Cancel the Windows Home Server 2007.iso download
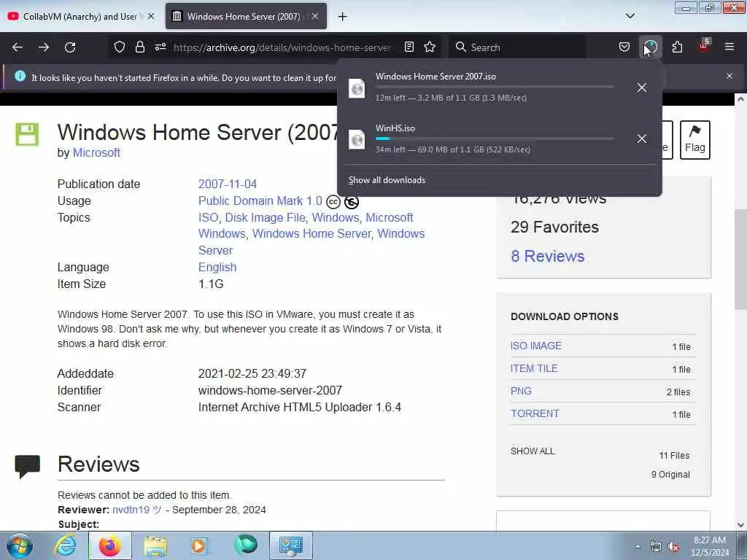 point(642,87)
